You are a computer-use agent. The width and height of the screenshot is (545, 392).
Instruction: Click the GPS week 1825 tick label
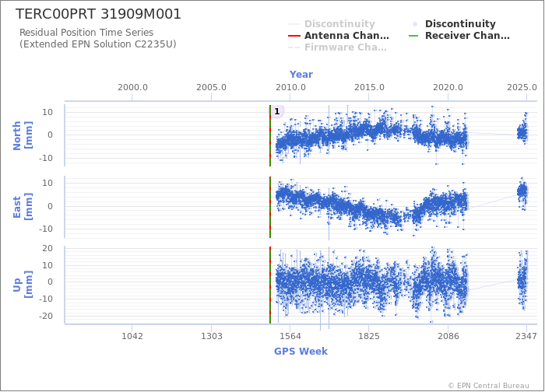coord(369,336)
